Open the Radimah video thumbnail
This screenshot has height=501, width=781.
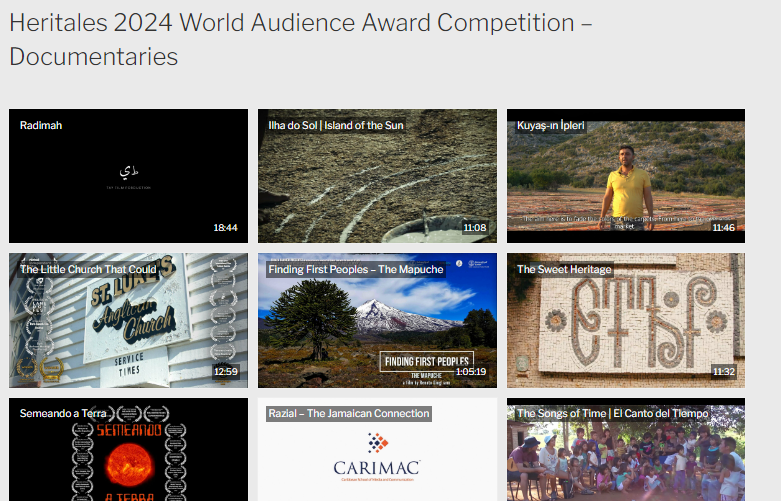129,176
